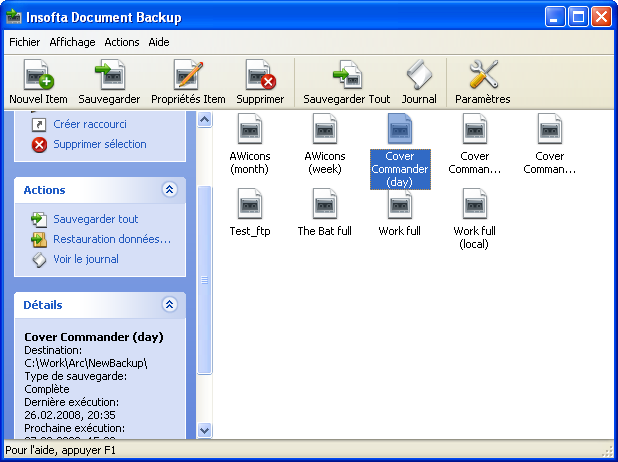Click the Sauvegarder tout sidebar icon
The width and height of the screenshot is (618, 462).
point(39,220)
